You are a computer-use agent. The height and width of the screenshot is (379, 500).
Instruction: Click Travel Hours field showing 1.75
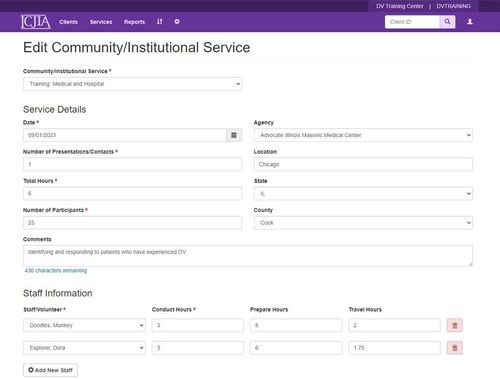tap(395, 348)
